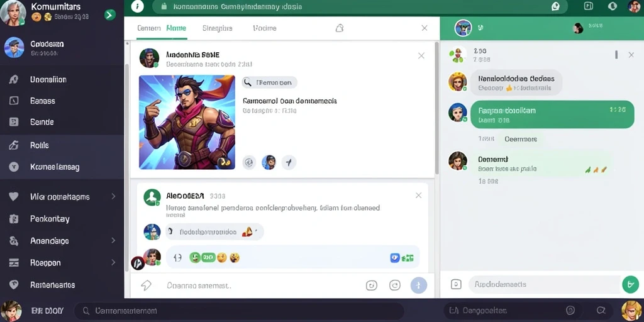644x322 pixels.
Task: Click the avatar icon under the post
Action: click(269, 163)
